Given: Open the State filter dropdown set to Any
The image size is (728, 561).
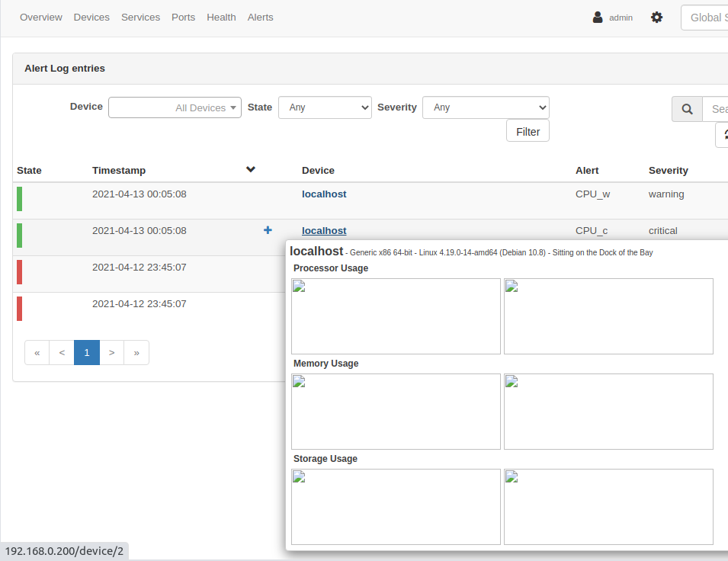Looking at the screenshot, I should click(x=325, y=107).
